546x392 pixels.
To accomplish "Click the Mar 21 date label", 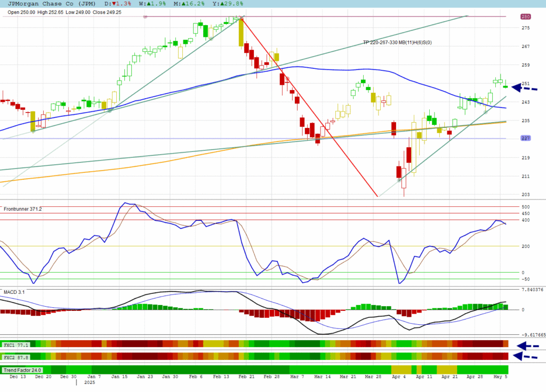I will 348,377.
